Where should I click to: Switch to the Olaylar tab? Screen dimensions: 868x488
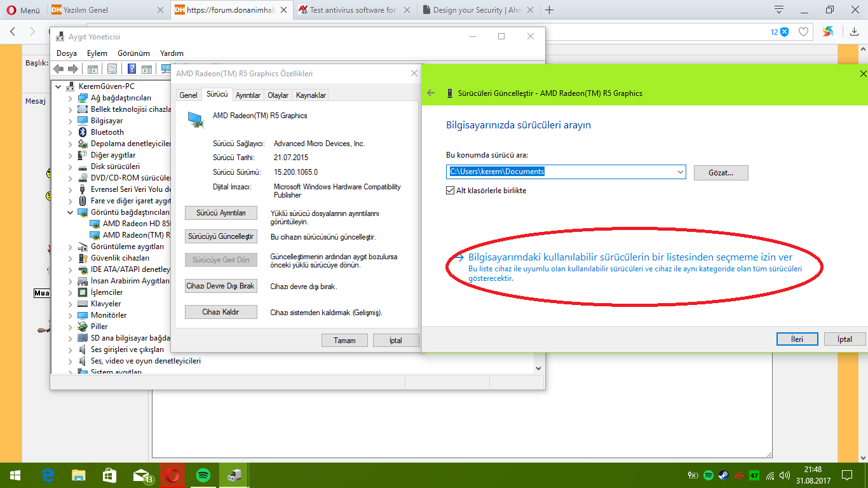[278, 95]
